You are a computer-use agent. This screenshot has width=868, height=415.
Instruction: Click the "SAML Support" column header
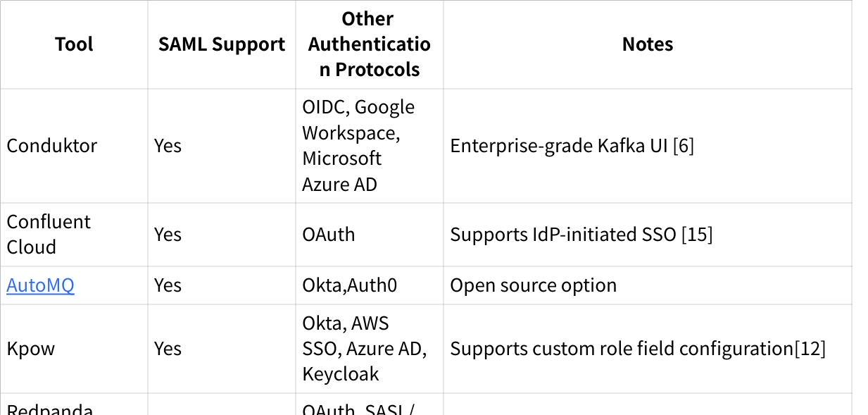coord(221,44)
